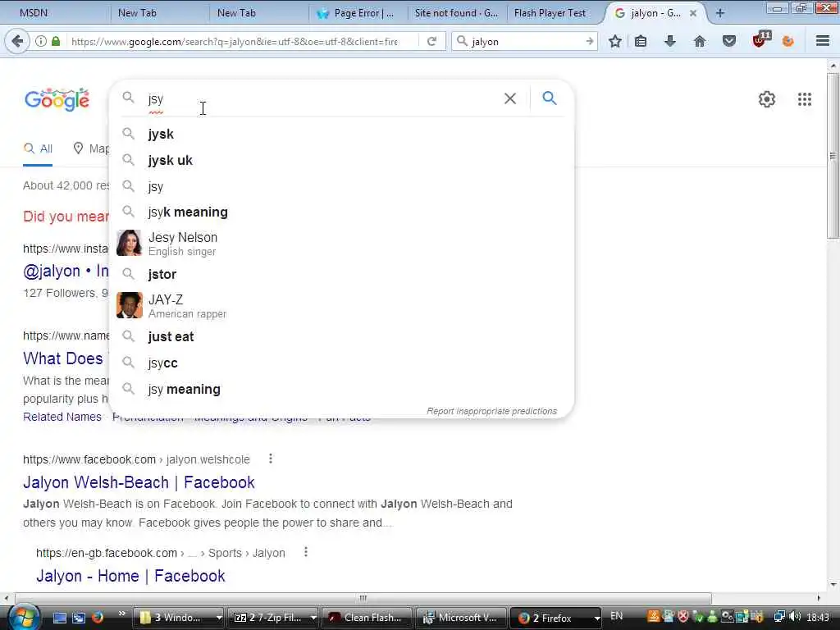Switch to the Site not found tab

click(x=456, y=13)
